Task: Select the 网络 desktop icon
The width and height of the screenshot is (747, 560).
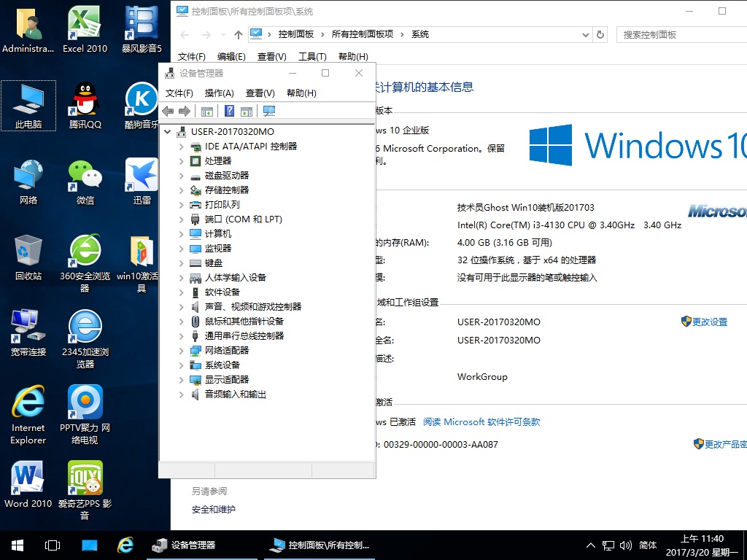Action: click(x=28, y=182)
